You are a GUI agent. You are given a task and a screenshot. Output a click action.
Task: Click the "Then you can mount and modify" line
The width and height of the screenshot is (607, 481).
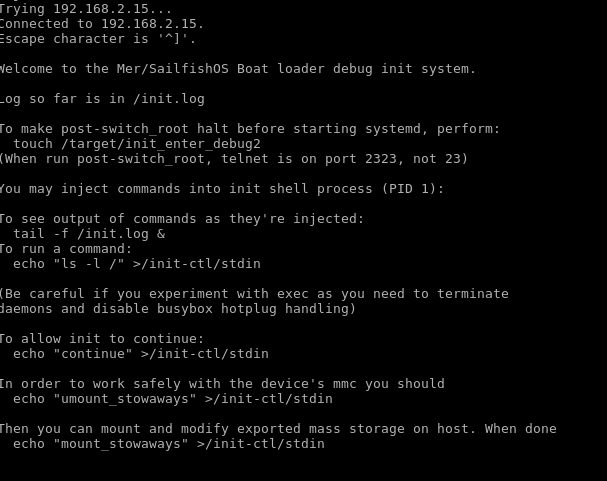pyautogui.click(x=278, y=428)
